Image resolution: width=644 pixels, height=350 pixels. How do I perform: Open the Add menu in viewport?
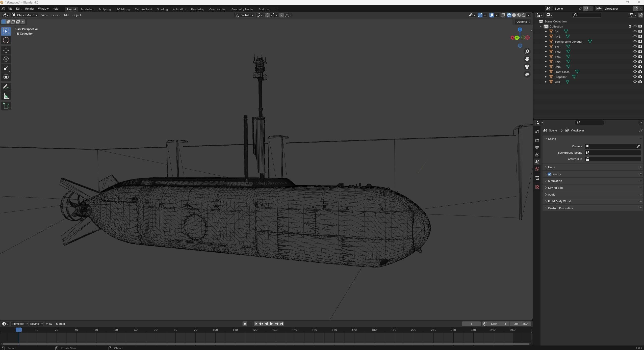[66, 15]
